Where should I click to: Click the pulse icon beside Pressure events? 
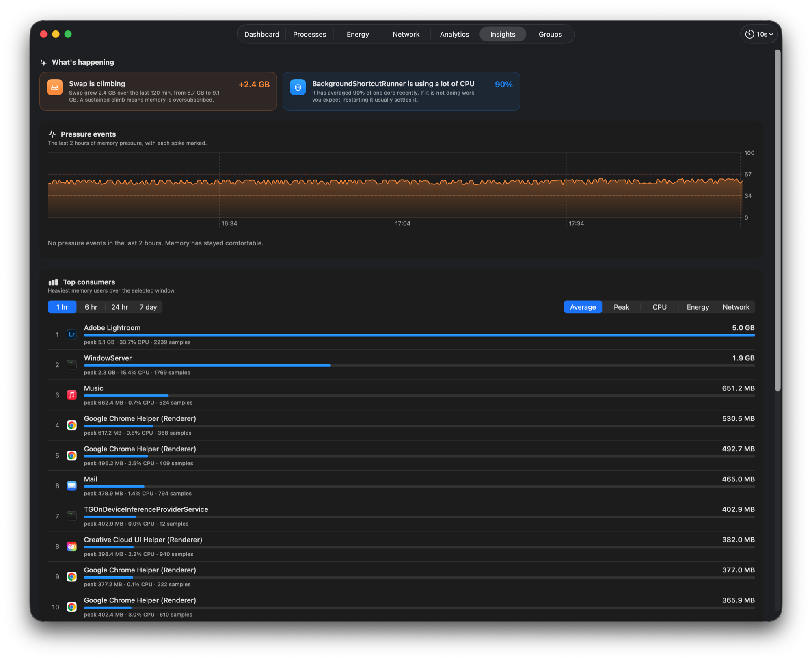[52, 134]
